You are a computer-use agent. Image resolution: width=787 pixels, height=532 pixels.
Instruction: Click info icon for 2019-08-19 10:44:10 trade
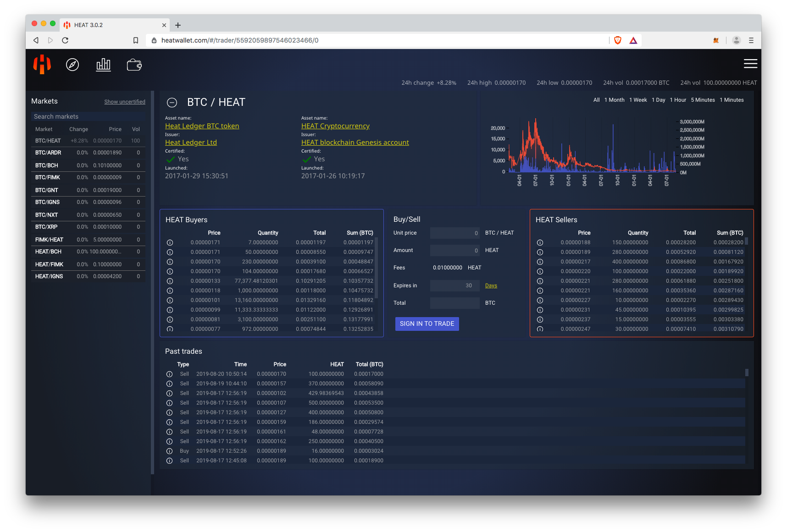[x=169, y=384]
